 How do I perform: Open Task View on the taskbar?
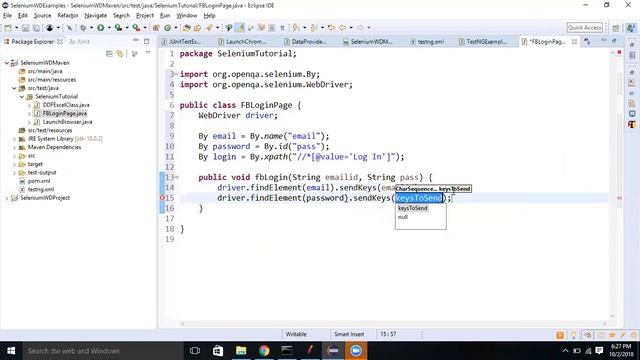coord(195,351)
